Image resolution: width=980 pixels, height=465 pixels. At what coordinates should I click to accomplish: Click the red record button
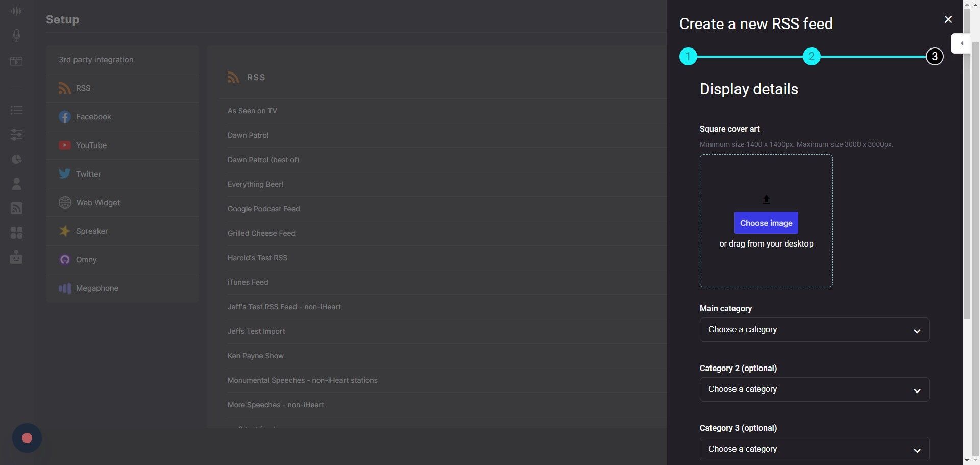click(x=27, y=438)
